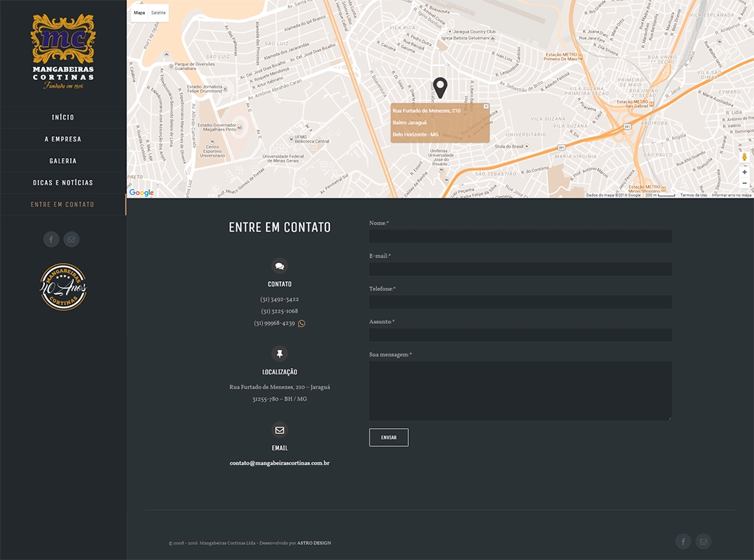The width and height of the screenshot is (754, 560).
Task: Click the footer email envelope icon
Action: pos(703,542)
